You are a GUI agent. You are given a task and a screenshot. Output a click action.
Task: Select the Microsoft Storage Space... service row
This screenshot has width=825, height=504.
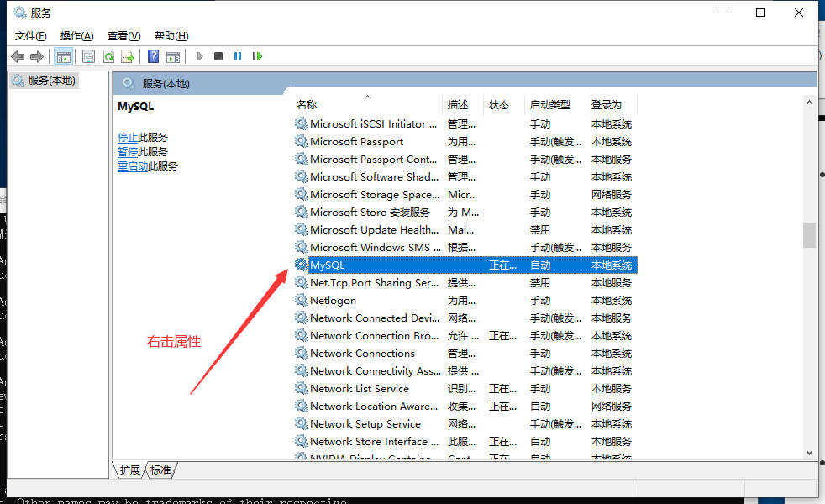465,194
